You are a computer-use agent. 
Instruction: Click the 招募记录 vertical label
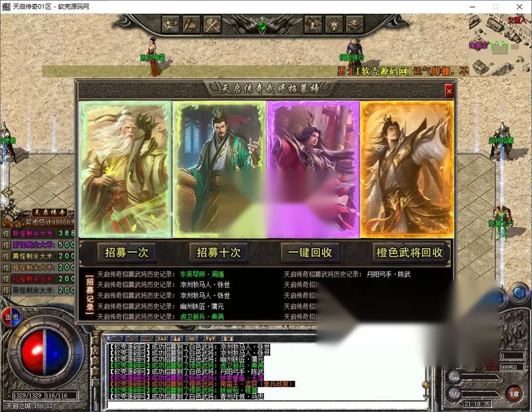point(89,295)
